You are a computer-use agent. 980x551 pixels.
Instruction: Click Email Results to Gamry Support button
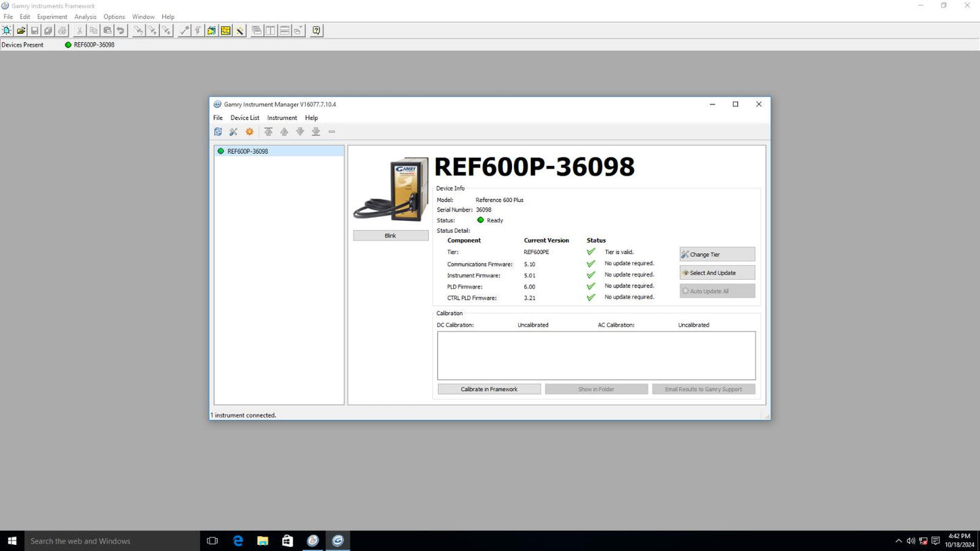[x=703, y=389]
